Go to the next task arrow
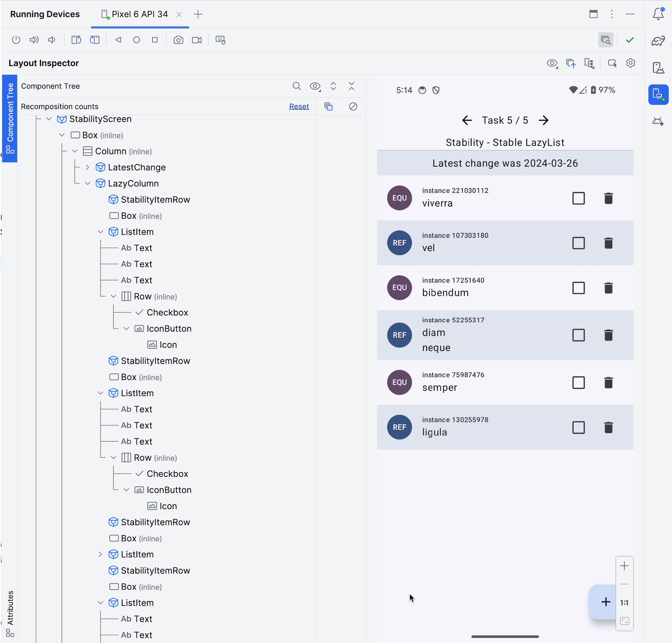This screenshot has width=672, height=643. click(x=543, y=121)
